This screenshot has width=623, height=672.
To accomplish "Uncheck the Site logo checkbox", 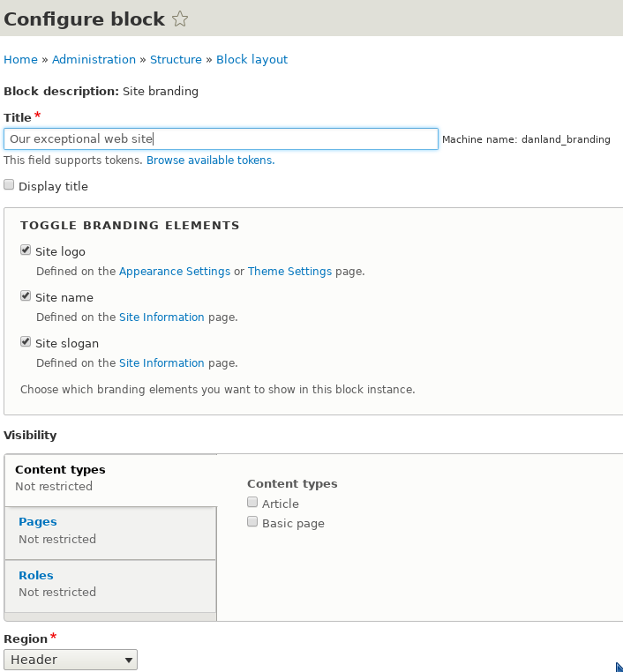I will (x=26, y=250).
